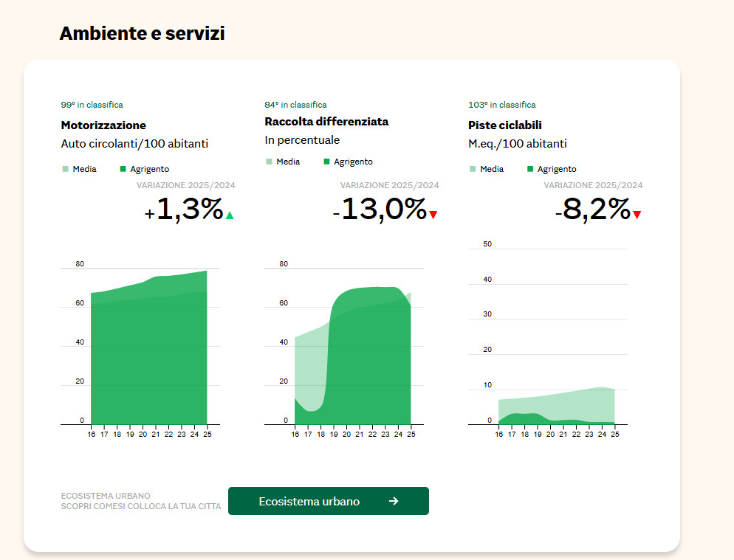Click green up triangle beside +1,3%
This screenshot has height=560, width=734.
pos(230,215)
